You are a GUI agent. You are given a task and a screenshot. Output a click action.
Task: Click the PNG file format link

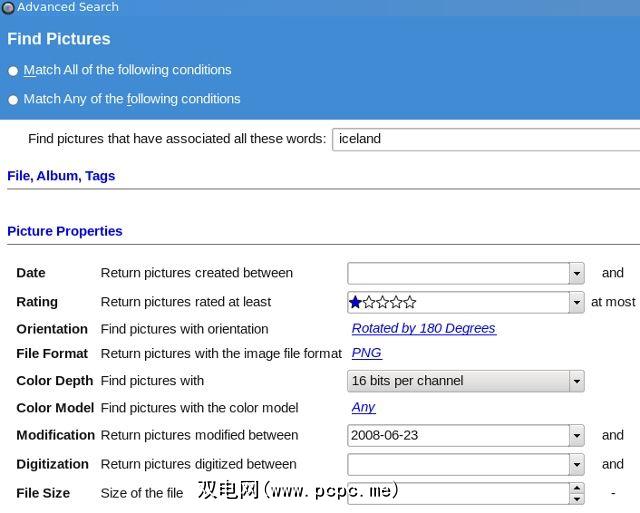(x=366, y=353)
